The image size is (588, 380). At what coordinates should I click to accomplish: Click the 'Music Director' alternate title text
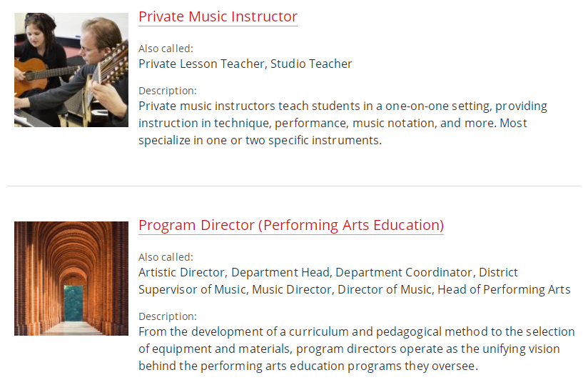(292, 289)
